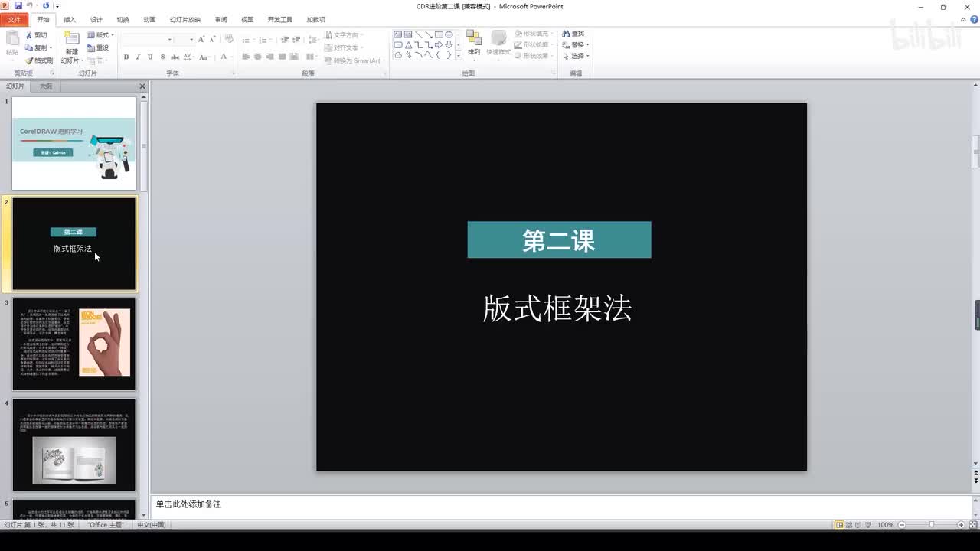This screenshot has height=551, width=980.
Task: Select the oval shape in shapes gallery
Action: 449,34
